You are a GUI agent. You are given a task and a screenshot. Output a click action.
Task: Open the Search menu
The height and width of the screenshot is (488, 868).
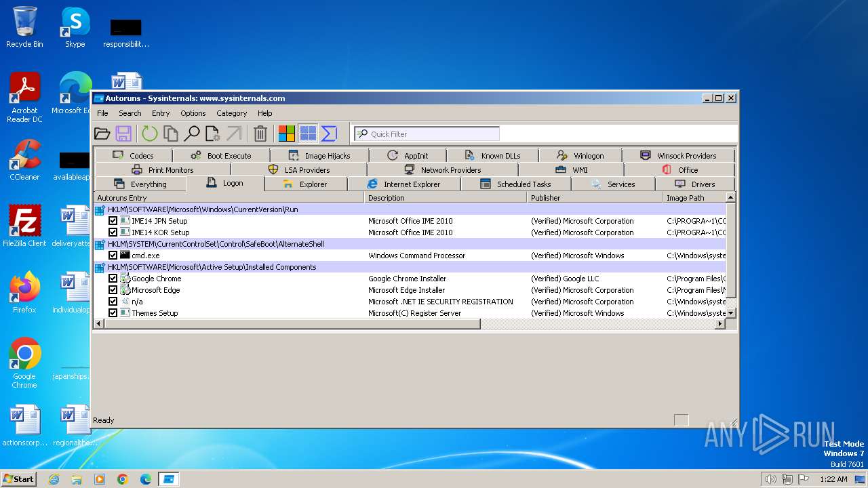click(130, 113)
